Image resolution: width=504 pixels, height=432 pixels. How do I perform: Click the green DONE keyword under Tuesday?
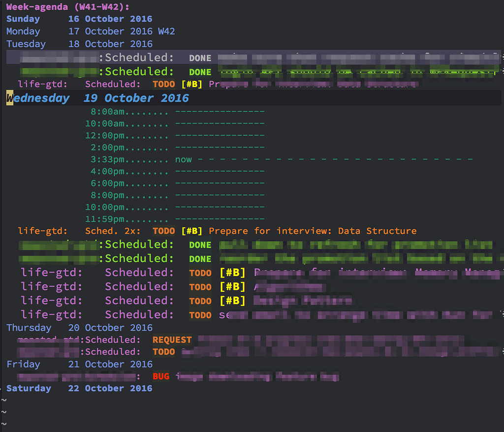[200, 72]
